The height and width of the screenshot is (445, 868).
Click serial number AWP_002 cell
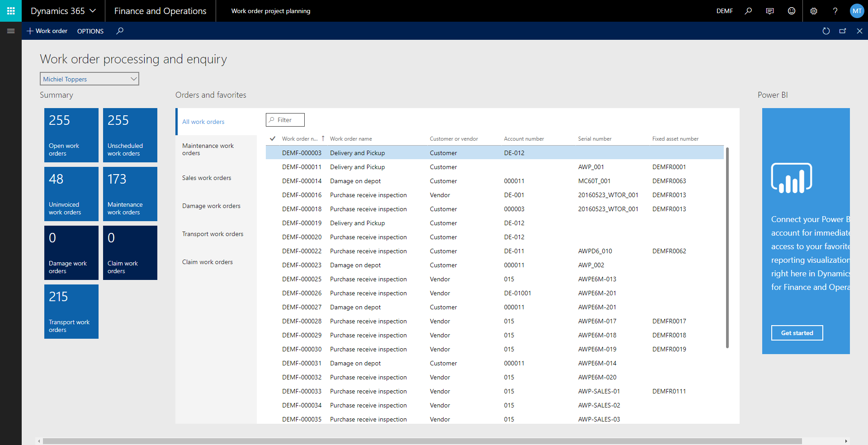point(591,265)
